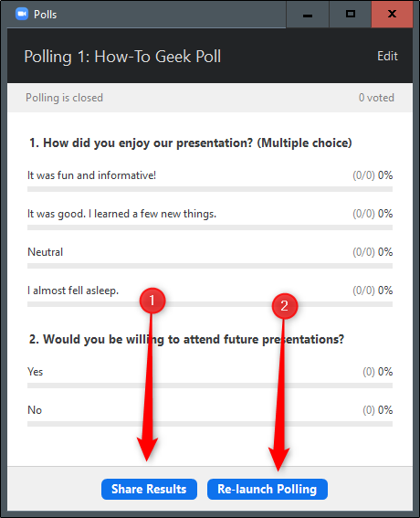This screenshot has height=518, width=420.
Task: Click Re-launch Polling button
Action: coord(268,489)
